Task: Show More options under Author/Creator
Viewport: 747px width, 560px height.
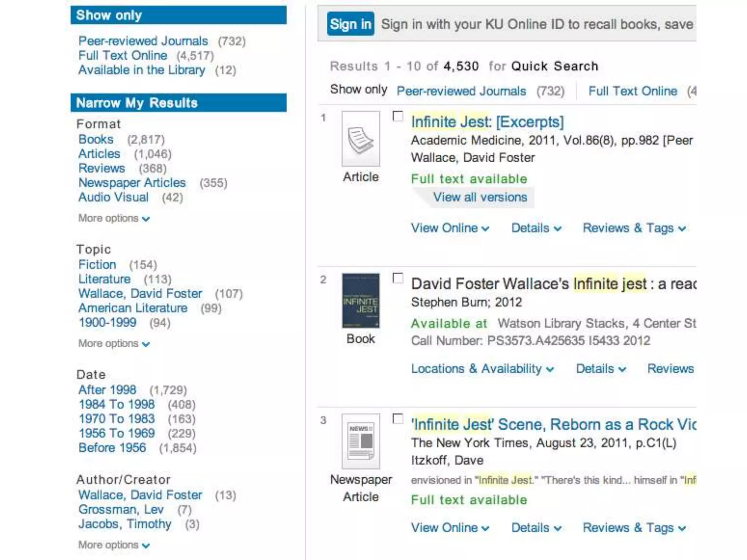Action: pyautogui.click(x=114, y=545)
